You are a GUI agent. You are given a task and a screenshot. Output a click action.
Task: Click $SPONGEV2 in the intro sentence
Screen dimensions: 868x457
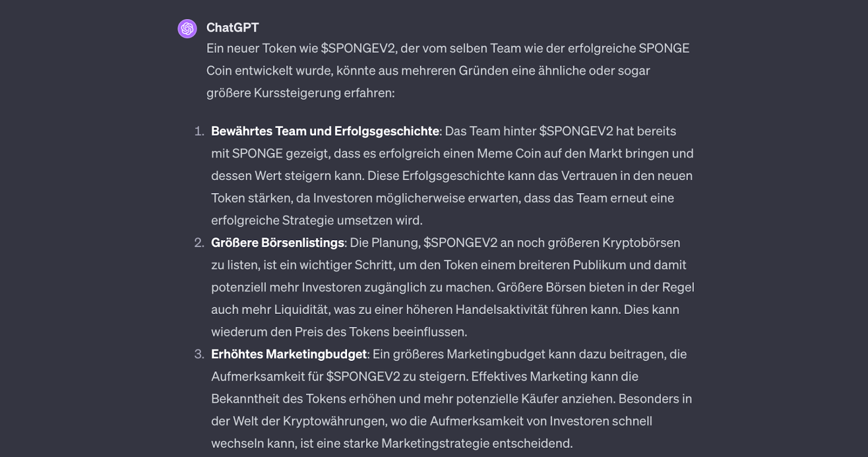[358, 48]
